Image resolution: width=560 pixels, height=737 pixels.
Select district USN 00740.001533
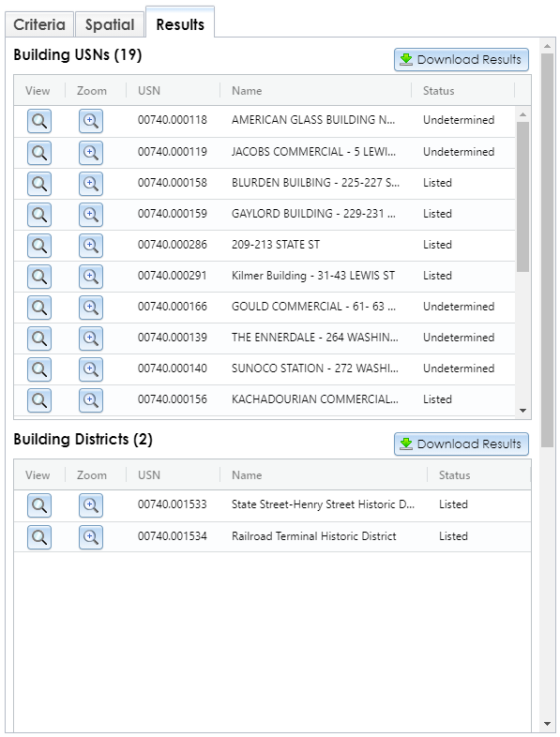pos(173,504)
